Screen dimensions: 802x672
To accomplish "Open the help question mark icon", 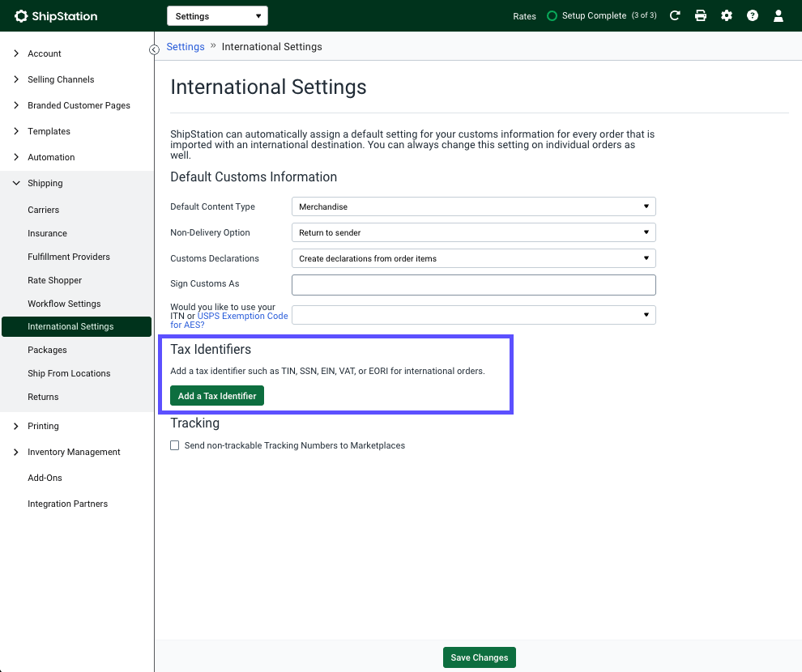I will [x=753, y=16].
